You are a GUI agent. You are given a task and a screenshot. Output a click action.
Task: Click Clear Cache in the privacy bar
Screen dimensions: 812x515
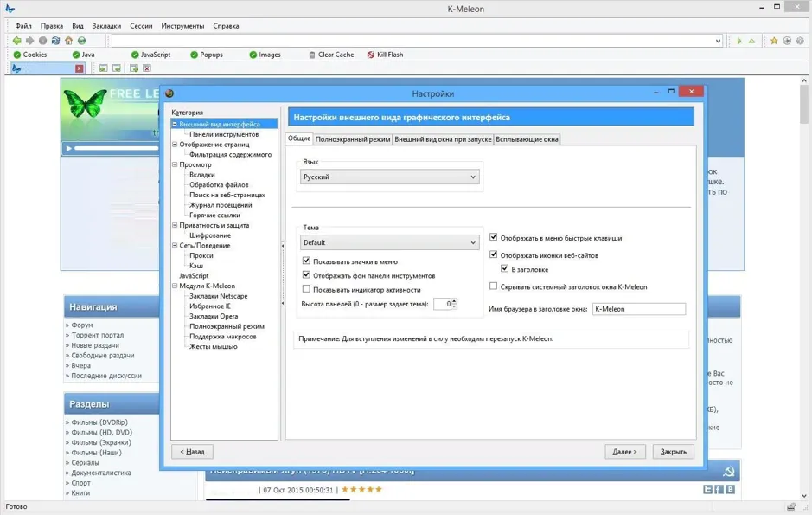[331, 55]
